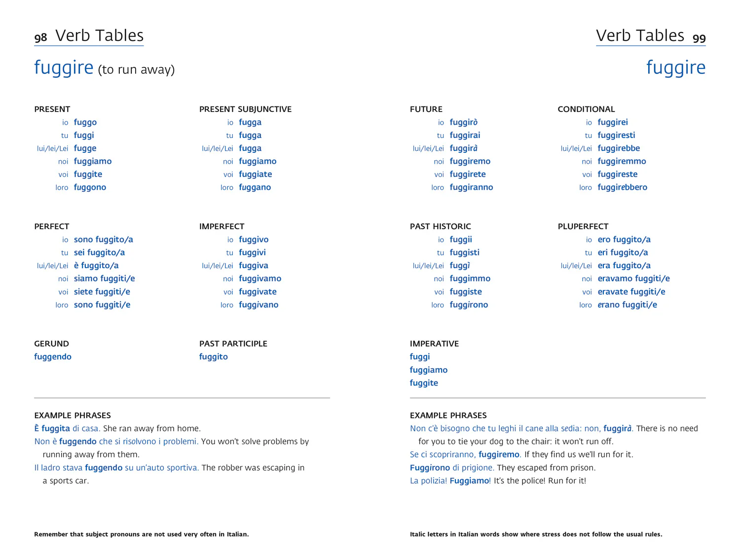Screen dimensions: 740x560
Task: Click the gerund 'fuggendo'
Action: point(53,357)
